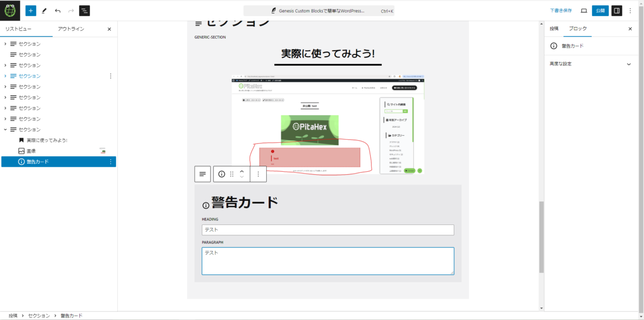Open the preview device icon
This screenshot has height=320, width=644.
pyautogui.click(x=584, y=11)
